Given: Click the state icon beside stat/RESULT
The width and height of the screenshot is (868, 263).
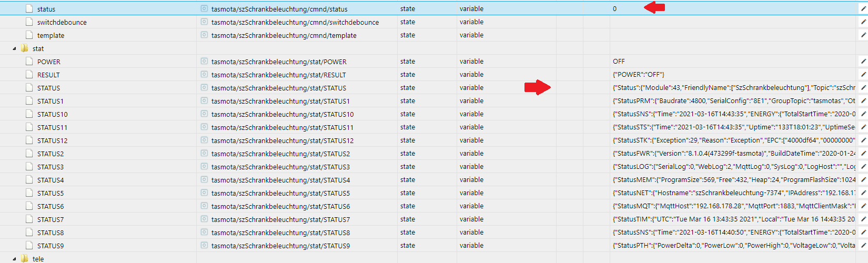Looking at the screenshot, I should [x=204, y=75].
